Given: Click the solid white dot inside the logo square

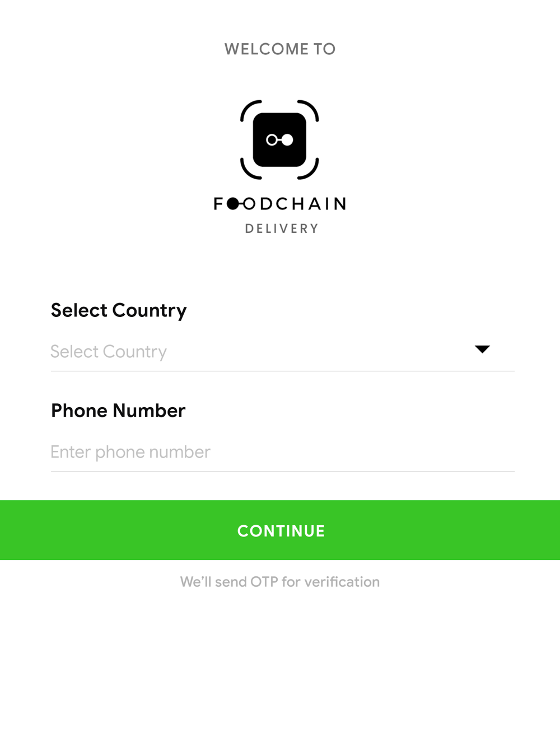Looking at the screenshot, I should pyautogui.click(x=287, y=140).
